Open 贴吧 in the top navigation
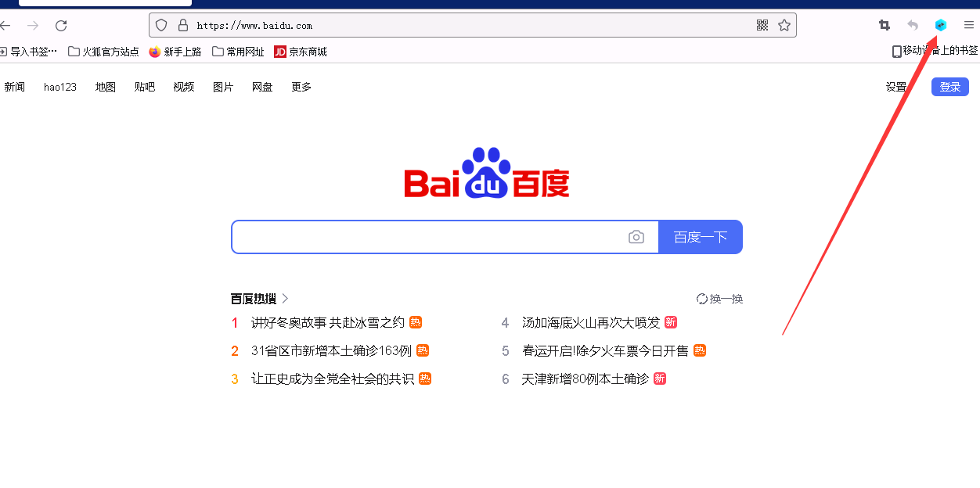Viewport: 980px width, 488px height. point(145,87)
